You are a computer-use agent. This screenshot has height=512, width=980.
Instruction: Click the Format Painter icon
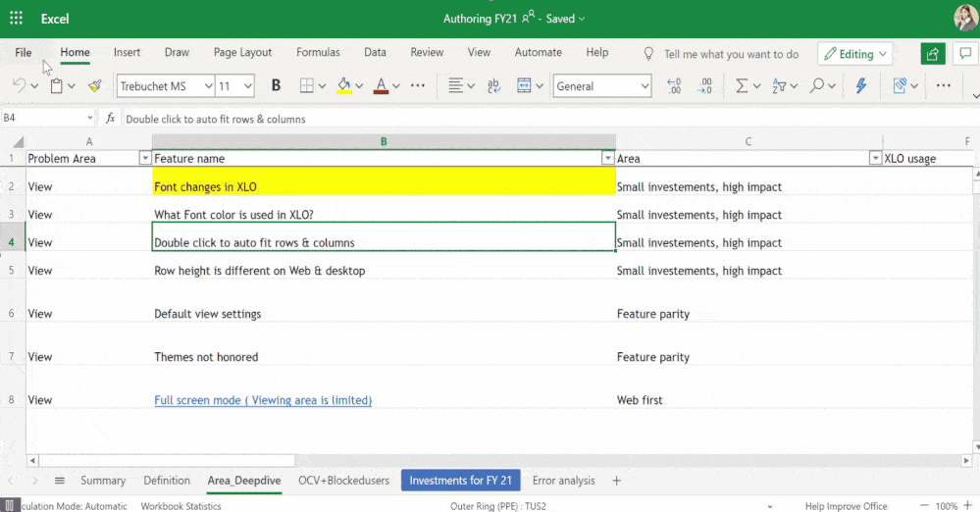tap(95, 86)
